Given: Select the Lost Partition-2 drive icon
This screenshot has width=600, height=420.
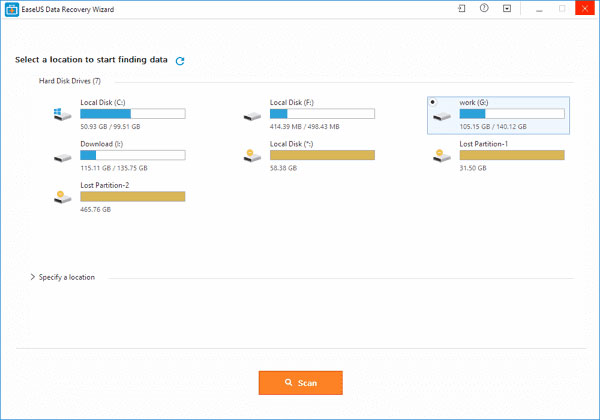Looking at the screenshot, I should (64, 197).
